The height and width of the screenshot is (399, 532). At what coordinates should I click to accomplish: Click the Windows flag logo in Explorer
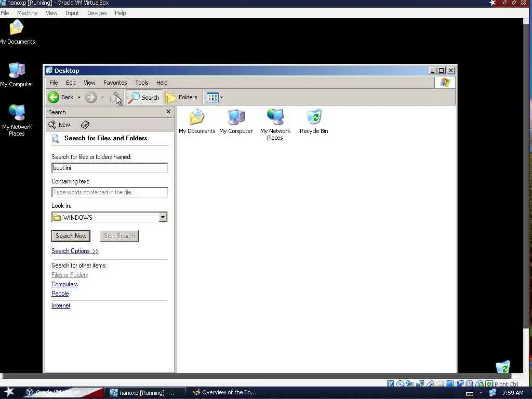(445, 83)
